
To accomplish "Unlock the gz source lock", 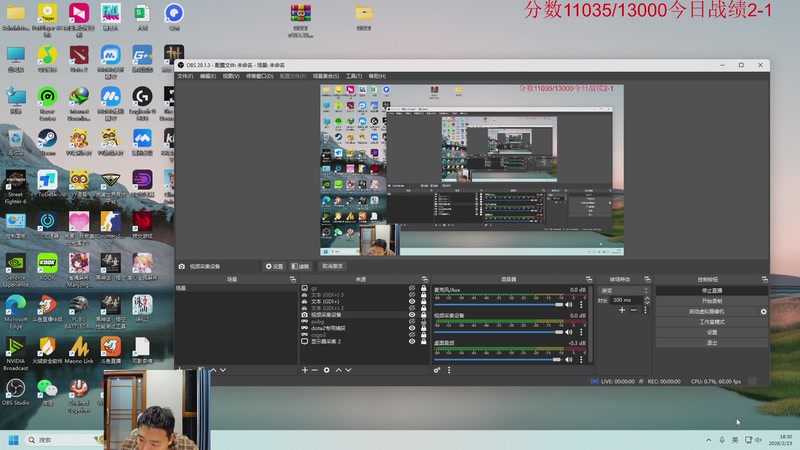I will pyautogui.click(x=423, y=288).
